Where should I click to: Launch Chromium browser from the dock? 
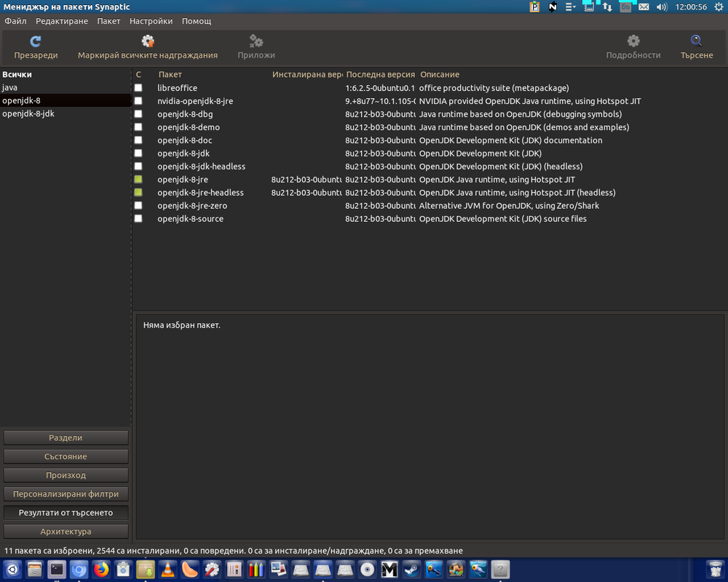pos(79,570)
